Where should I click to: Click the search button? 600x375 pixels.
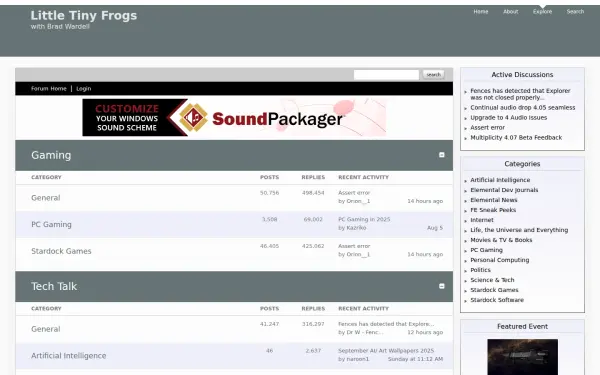pos(434,75)
